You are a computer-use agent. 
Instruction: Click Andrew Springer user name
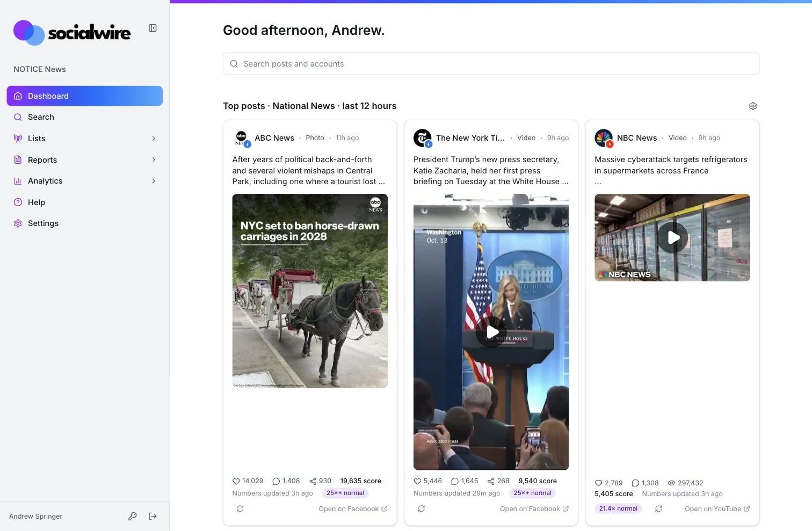coord(35,517)
